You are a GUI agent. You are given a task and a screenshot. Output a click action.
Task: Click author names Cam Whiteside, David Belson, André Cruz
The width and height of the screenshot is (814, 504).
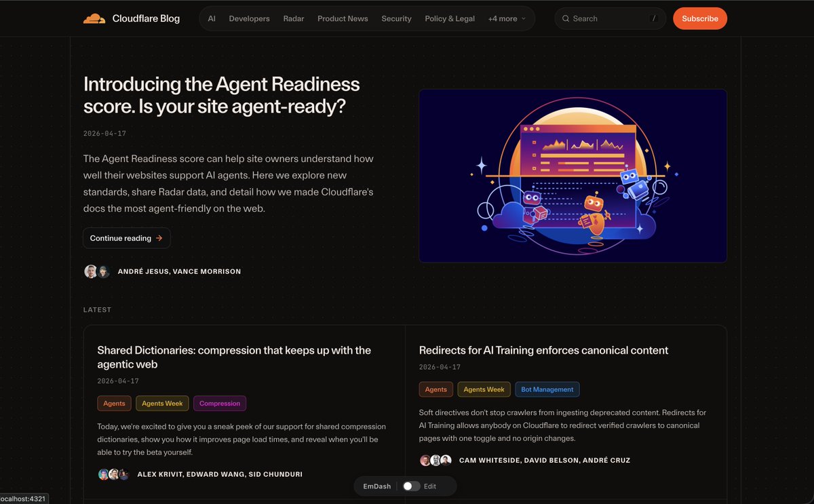[545, 460]
